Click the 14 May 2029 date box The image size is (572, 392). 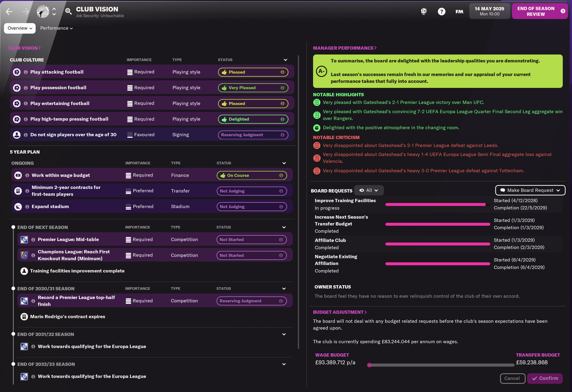(489, 11)
